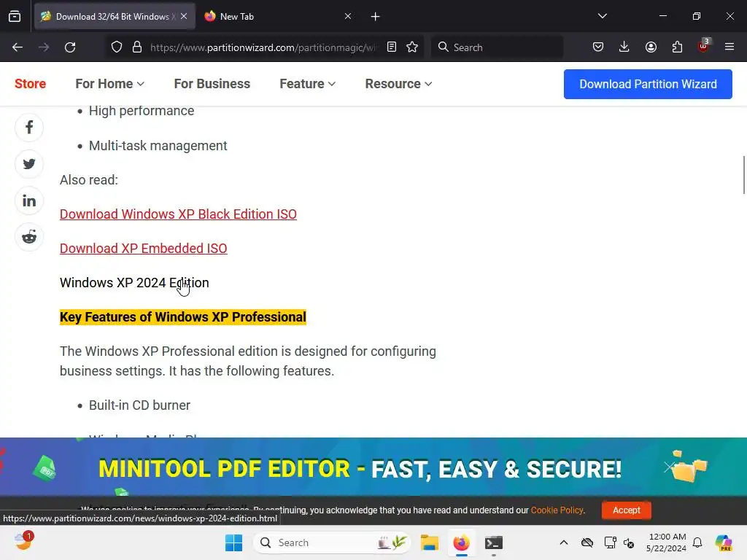This screenshot has height=560, width=747.
Task: Open notification bell in system tray
Action: pos(697,542)
